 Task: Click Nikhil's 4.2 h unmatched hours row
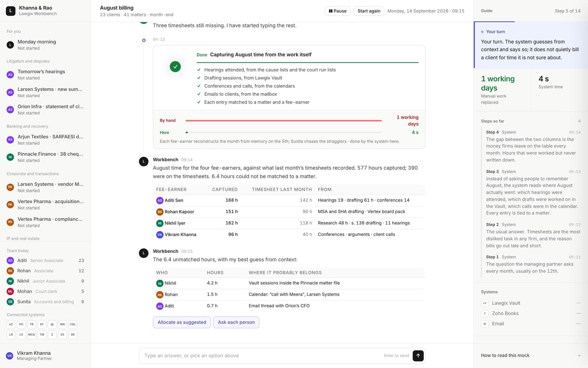point(289,283)
